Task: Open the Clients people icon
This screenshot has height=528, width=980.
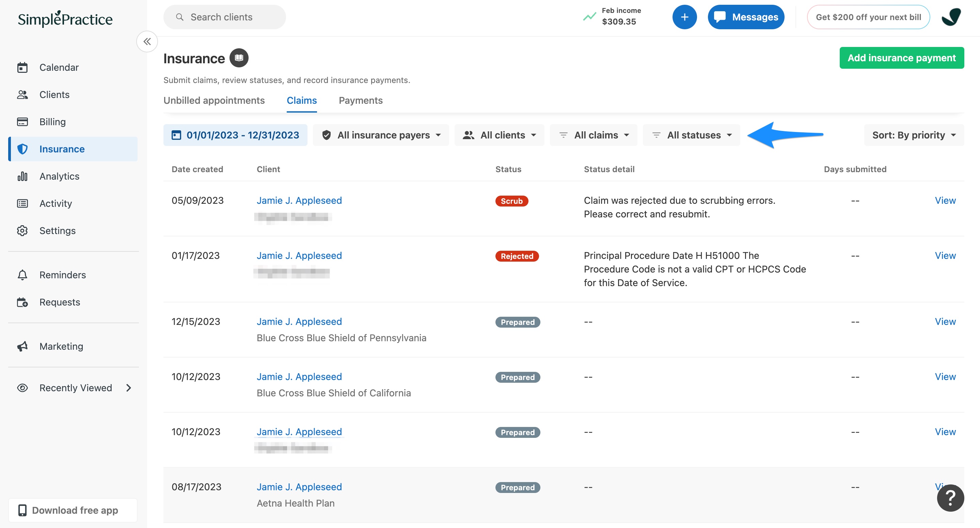Action: coord(22,95)
